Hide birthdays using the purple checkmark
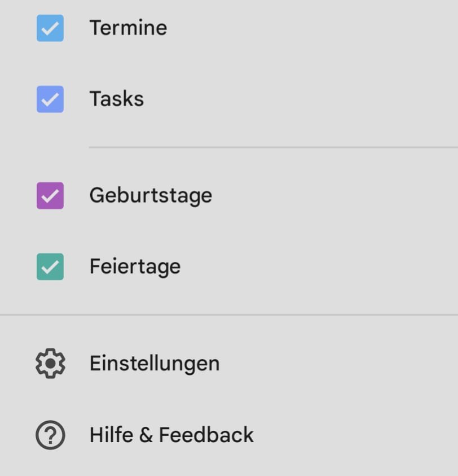The width and height of the screenshot is (458, 476). 50,195
